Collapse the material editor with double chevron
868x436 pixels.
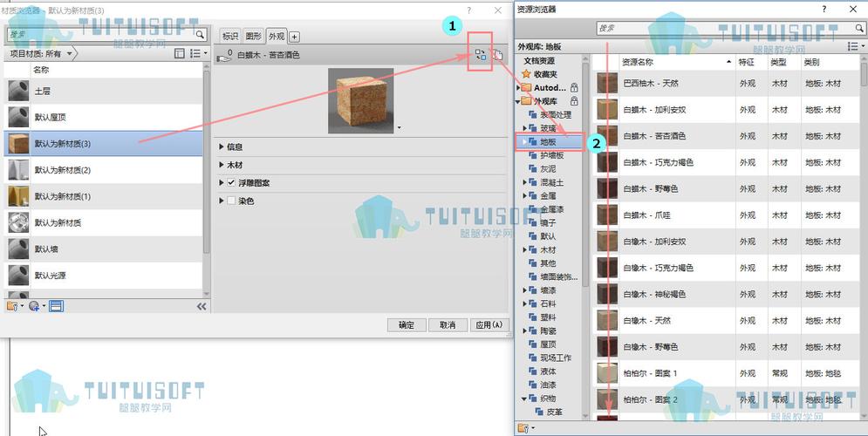click(x=202, y=306)
